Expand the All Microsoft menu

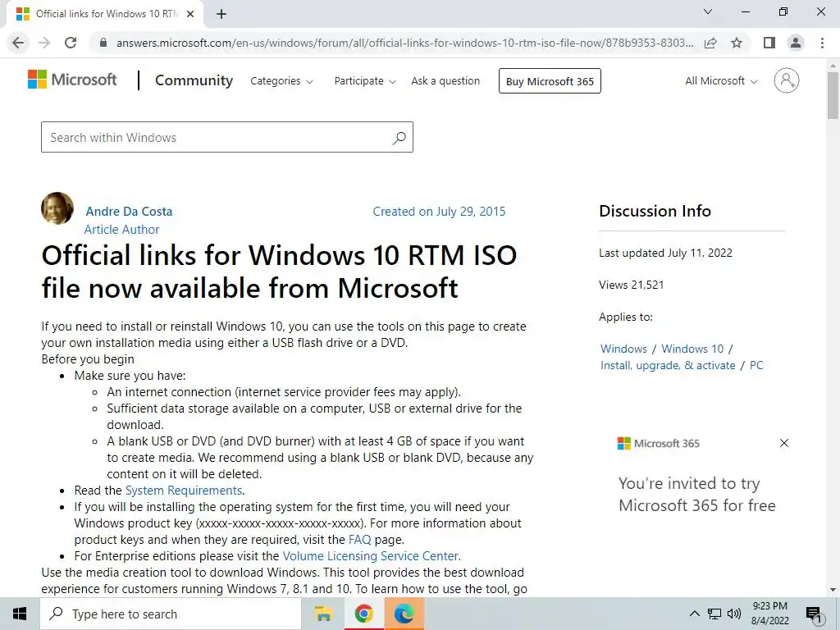click(x=721, y=81)
